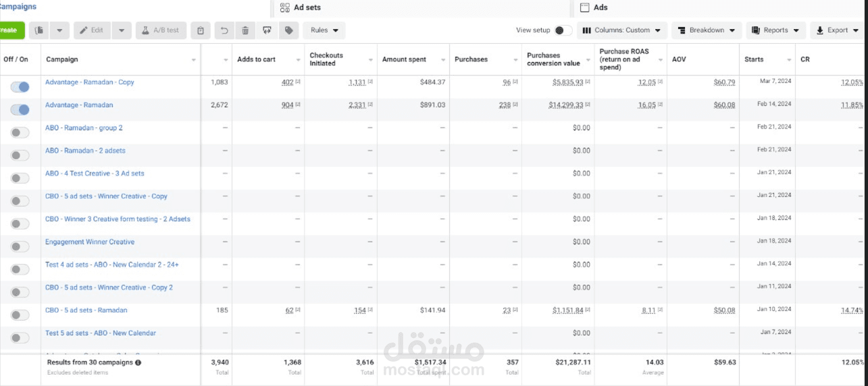
Task: Click the A/B test flask icon
Action: coord(145,30)
